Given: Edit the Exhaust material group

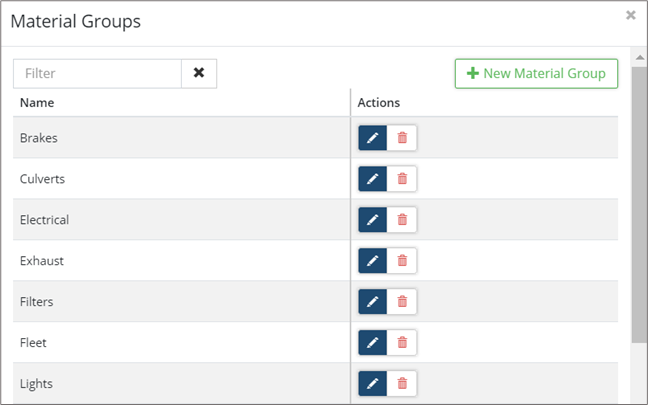Looking at the screenshot, I should (372, 261).
